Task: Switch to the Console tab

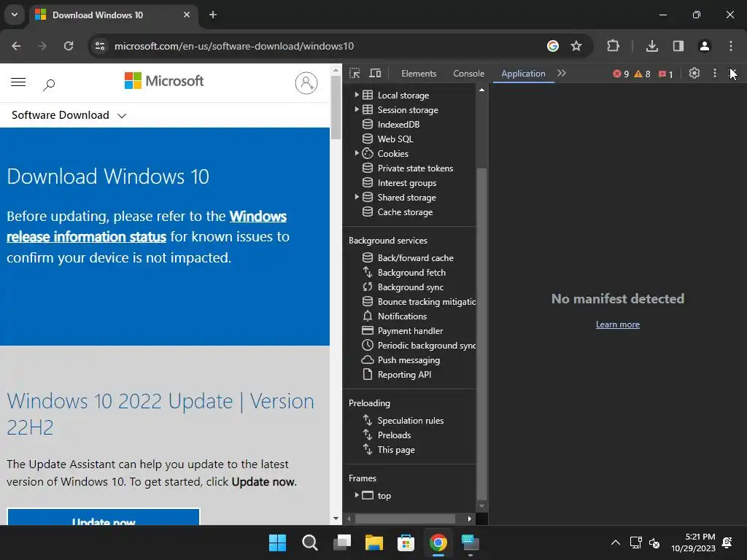Action: click(469, 74)
